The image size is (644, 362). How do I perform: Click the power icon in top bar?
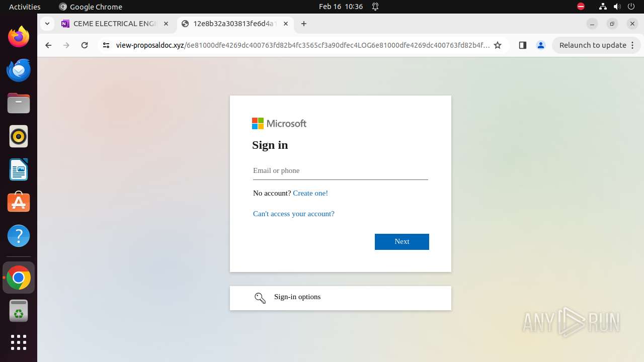pos(631,7)
